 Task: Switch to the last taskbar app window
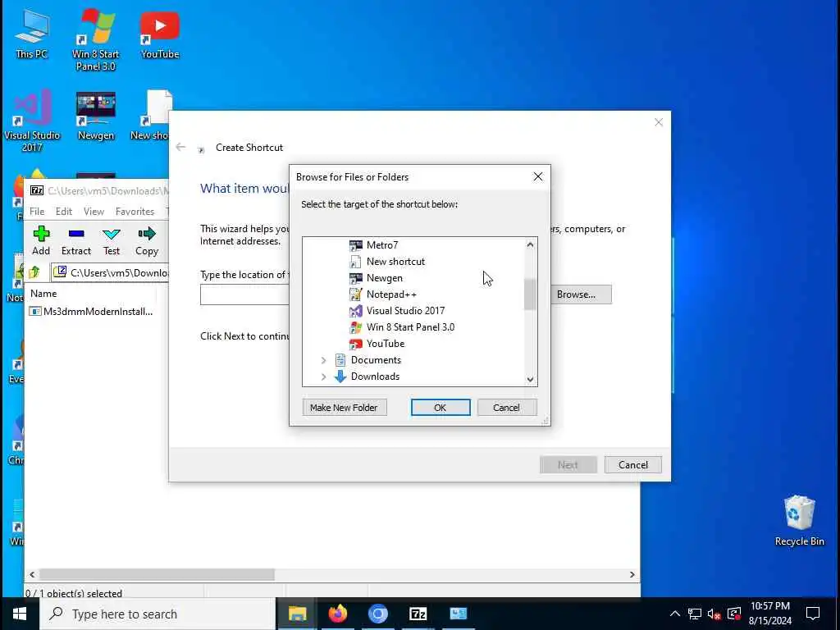pos(458,614)
